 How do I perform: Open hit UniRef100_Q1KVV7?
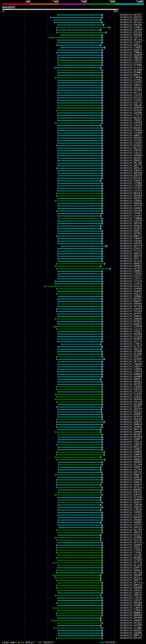coord(131,17)
